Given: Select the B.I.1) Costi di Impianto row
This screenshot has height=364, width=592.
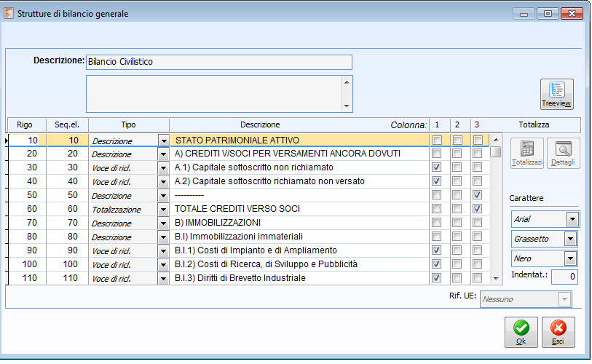Looking at the screenshot, I should pos(299,250).
